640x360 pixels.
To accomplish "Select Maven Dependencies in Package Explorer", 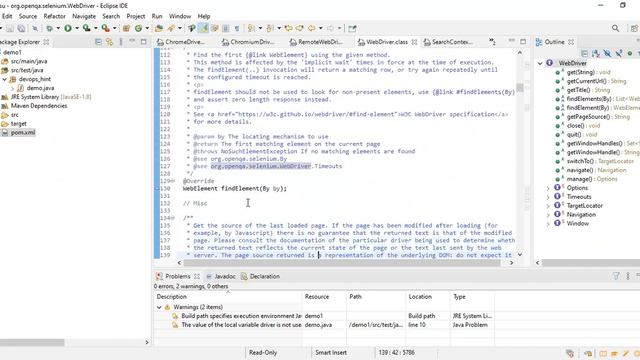I will point(39,106).
